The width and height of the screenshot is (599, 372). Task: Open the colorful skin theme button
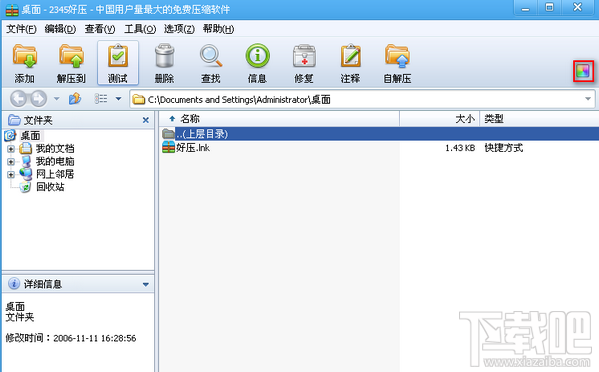[583, 71]
